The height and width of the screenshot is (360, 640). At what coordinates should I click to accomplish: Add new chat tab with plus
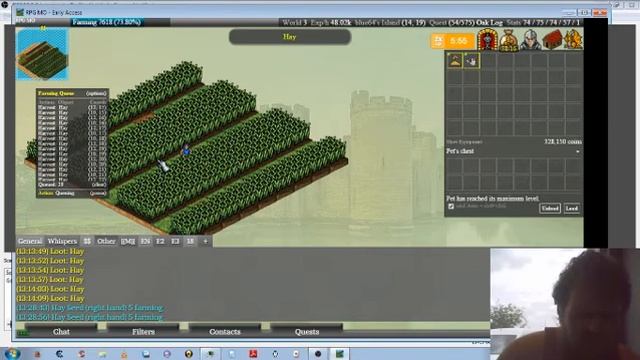(x=205, y=241)
